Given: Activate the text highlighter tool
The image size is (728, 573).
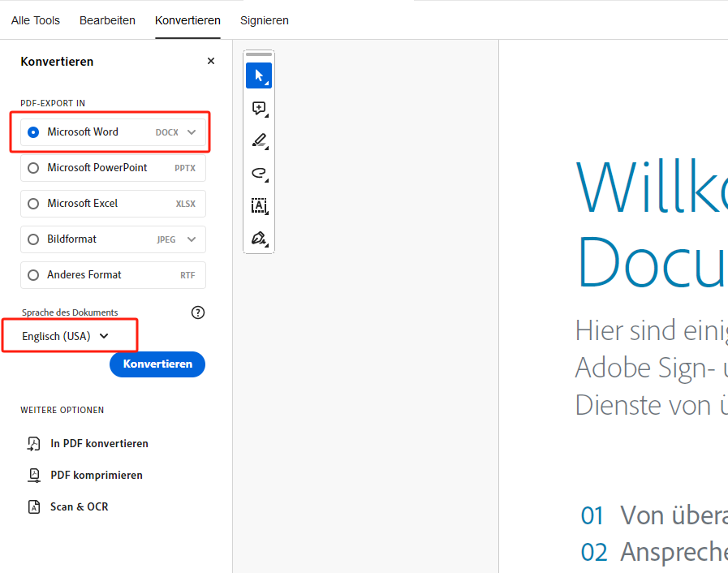Looking at the screenshot, I should coord(259,140).
